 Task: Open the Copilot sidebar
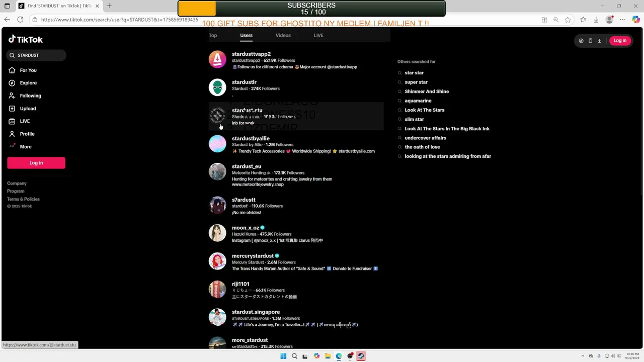tap(636, 20)
